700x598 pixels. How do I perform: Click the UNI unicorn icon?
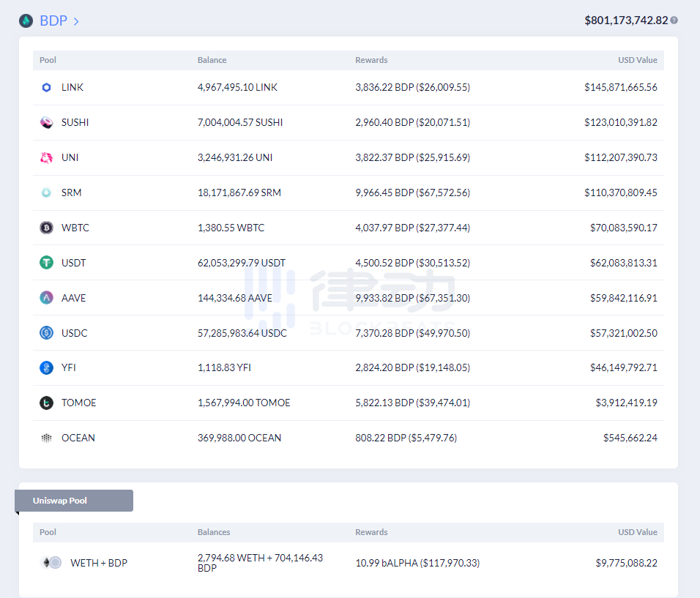pyautogui.click(x=46, y=157)
